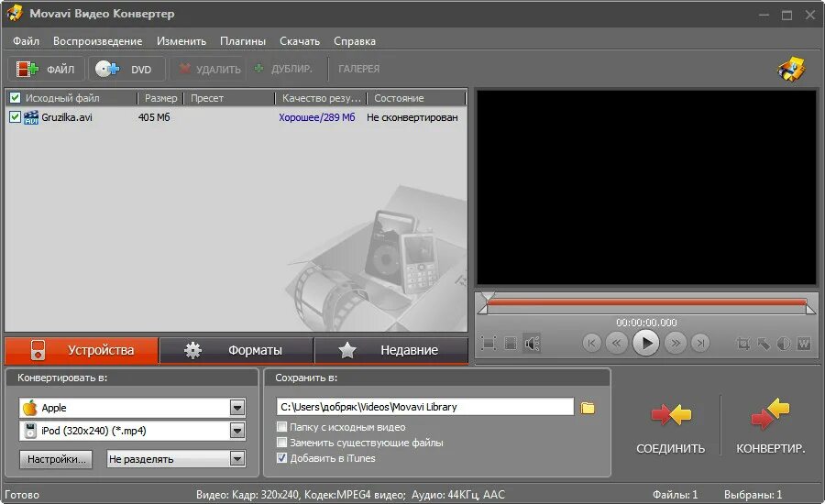Screen dimensions: 825x504
Task: Click the black video preview area
Action: pyautogui.click(x=646, y=188)
